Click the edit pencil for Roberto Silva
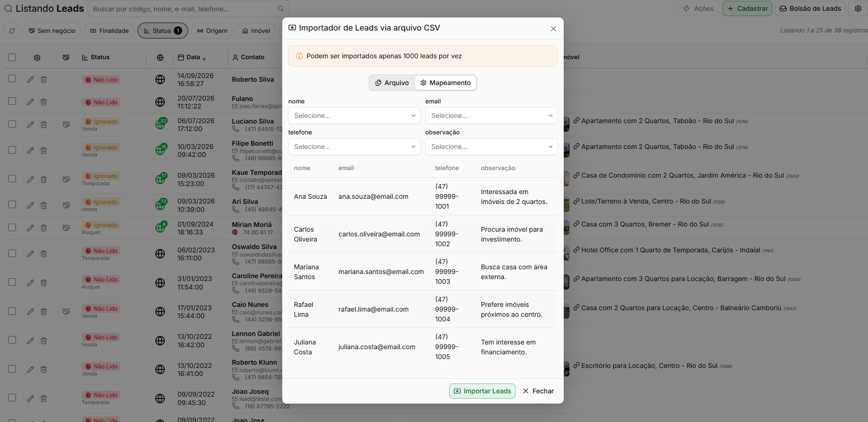The height and width of the screenshot is (422, 868). (x=31, y=79)
